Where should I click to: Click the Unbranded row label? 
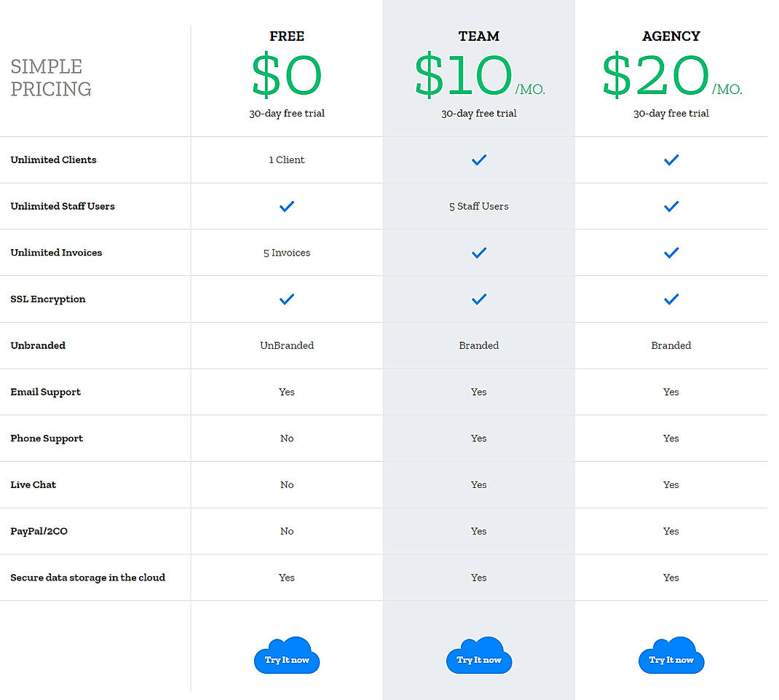[x=38, y=345]
